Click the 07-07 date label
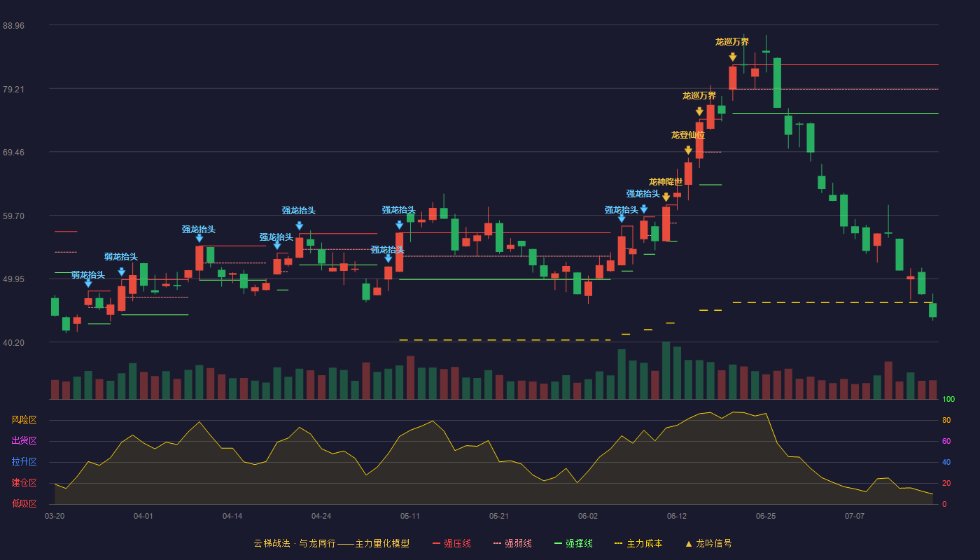980x560 pixels. point(855,516)
